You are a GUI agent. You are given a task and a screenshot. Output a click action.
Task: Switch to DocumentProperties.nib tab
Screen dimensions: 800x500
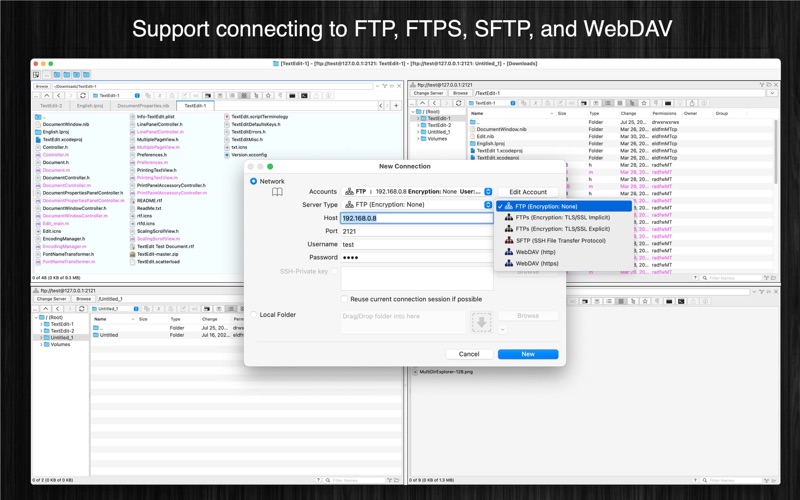coord(143,106)
